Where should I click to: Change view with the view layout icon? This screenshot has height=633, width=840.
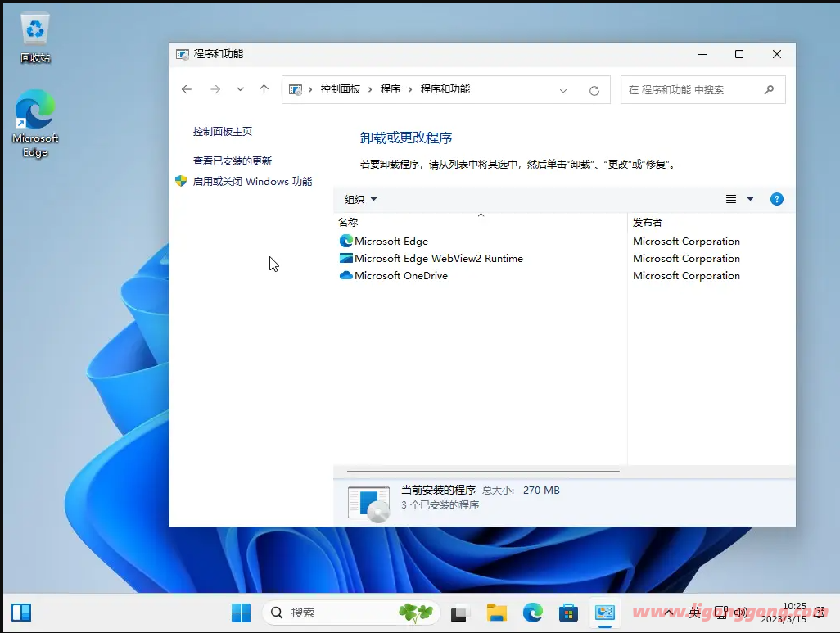coord(731,199)
